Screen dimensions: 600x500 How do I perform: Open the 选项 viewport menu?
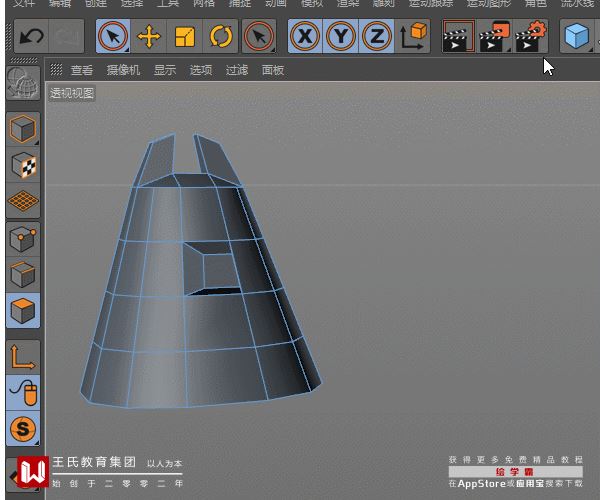point(201,70)
